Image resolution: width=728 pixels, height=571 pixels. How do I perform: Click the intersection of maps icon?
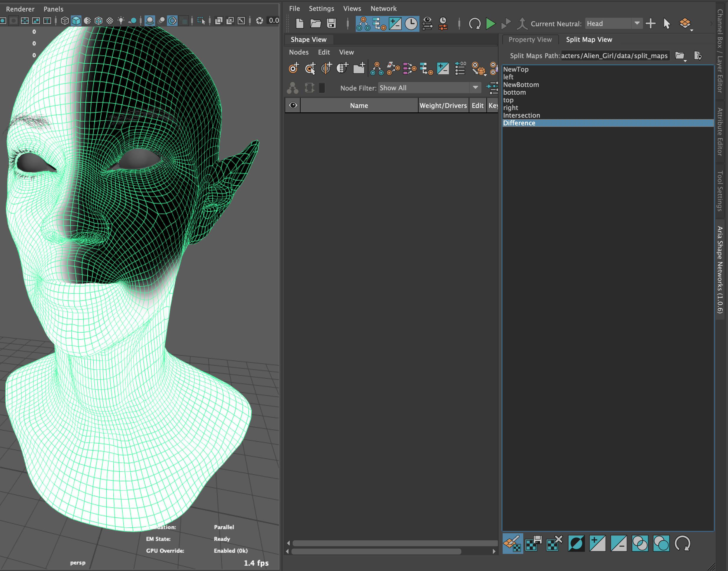coord(640,543)
